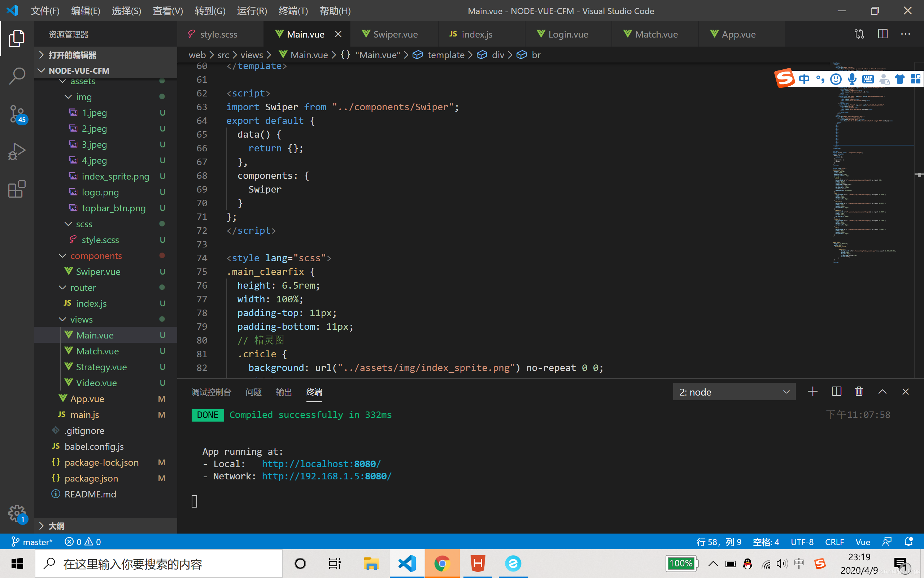Click the notifications bell in status bar

909,542
